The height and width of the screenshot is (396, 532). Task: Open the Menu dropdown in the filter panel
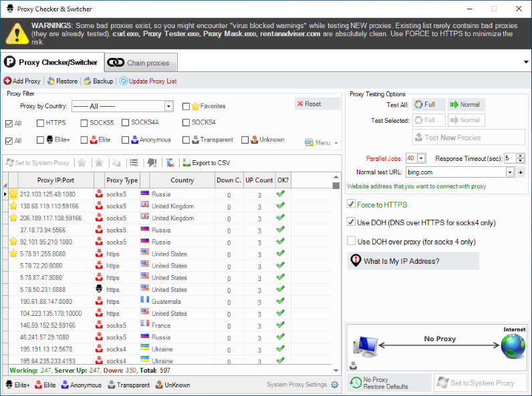[x=321, y=143]
